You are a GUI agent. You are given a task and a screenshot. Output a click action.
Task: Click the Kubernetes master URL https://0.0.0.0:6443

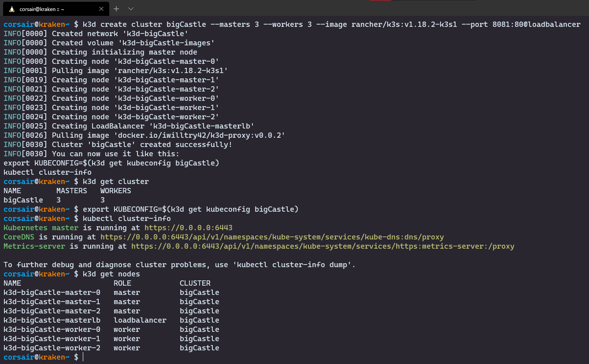point(188,228)
